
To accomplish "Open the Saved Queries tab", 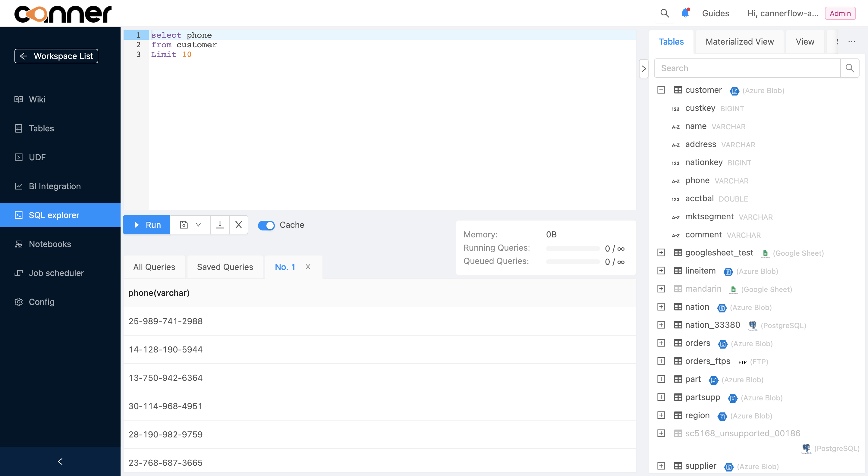I will [225, 267].
